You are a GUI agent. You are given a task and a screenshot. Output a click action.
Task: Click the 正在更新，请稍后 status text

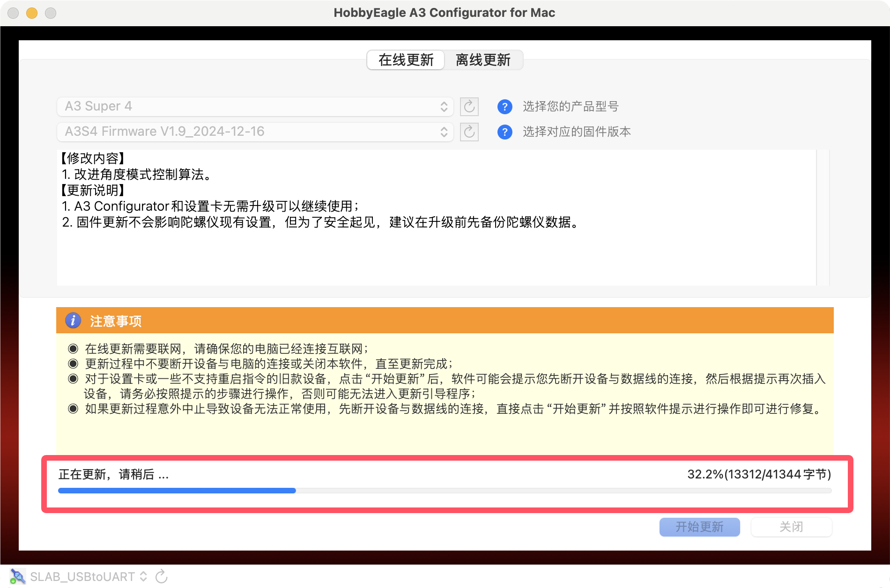point(113,475)
